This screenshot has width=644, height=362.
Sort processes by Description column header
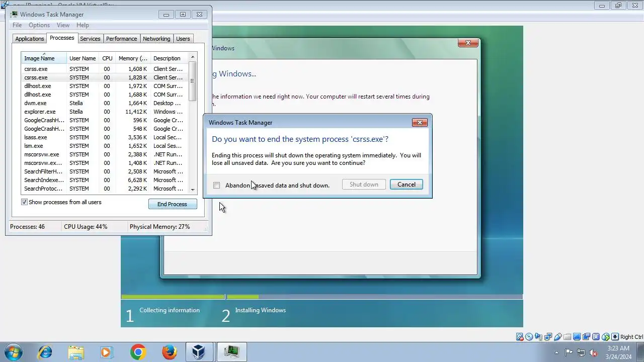pyautogui.click(x=169, y=58)
